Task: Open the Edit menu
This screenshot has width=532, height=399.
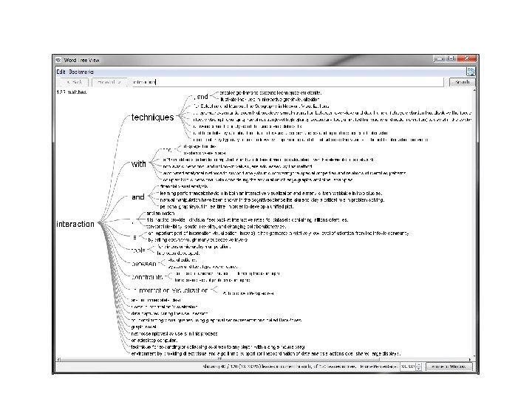Action: (x=61, y=72)
